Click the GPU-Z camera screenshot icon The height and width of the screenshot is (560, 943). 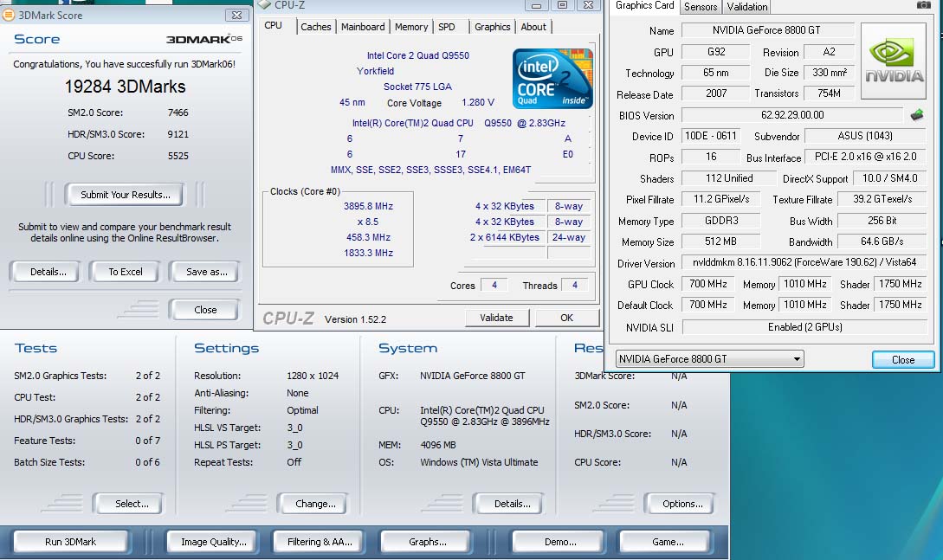pyautogui.click(x=924, y=5)
